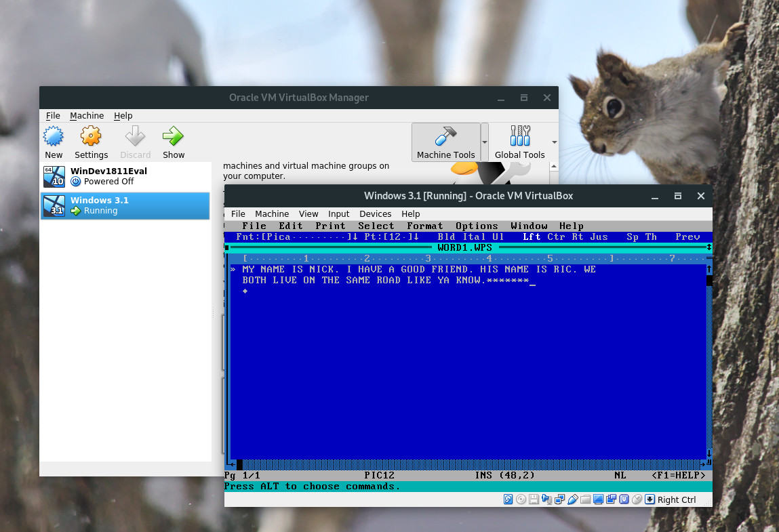Open the Pt point size dropdown arrow
Screen dimensions: 779x532
[416, 237]
